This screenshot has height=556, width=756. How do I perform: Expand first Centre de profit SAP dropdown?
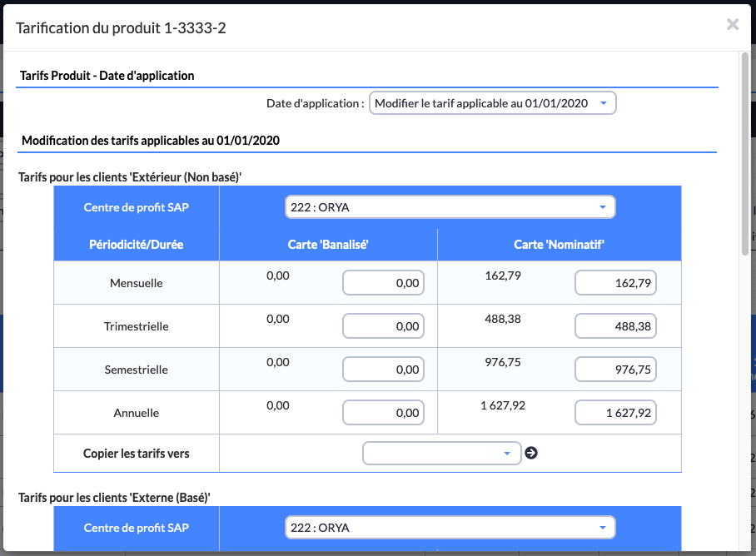click(x=450, y=207)
